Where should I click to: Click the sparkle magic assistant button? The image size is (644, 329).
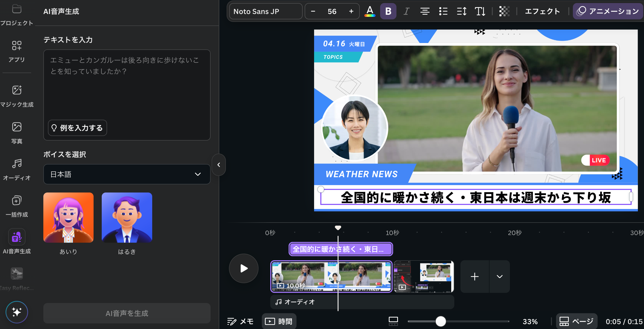[x=17, y=312]
